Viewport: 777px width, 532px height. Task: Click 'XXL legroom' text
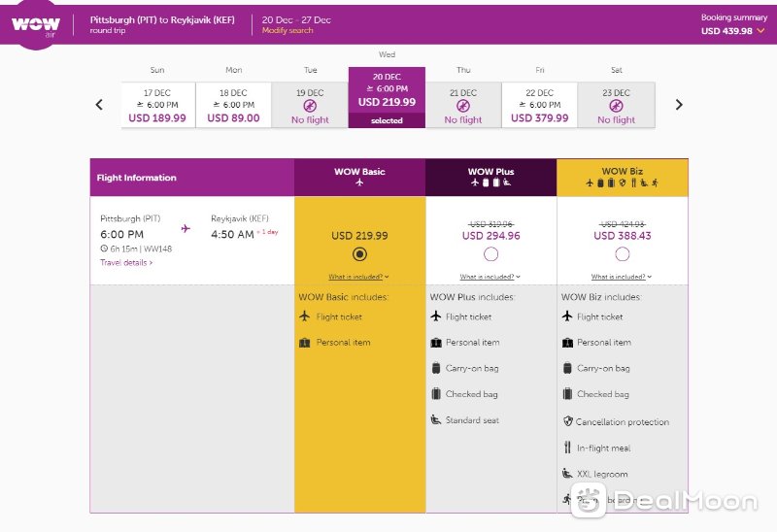[602, 474]
